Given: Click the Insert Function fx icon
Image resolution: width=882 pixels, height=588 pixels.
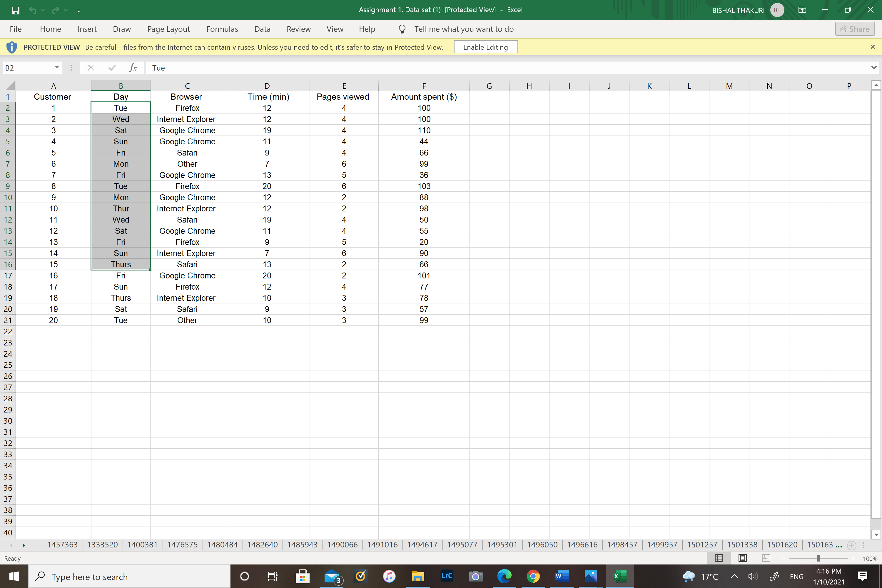Looking at the screenshot, I should click(133, 68).
